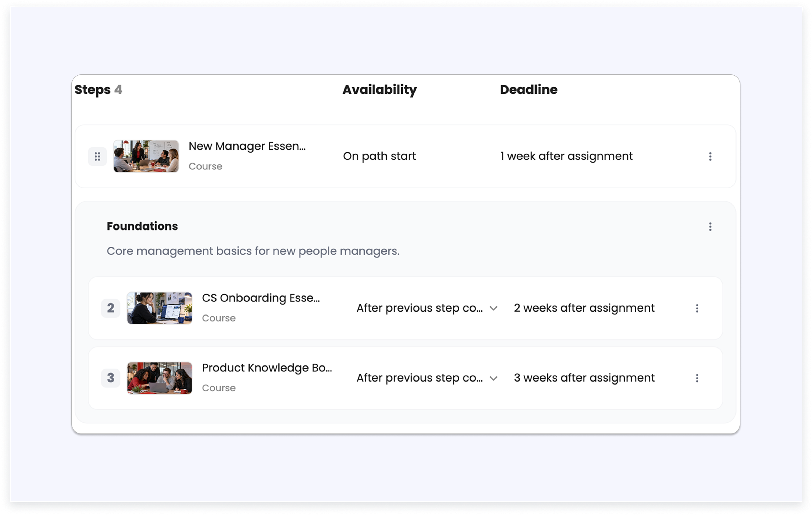The image size is (812, 515).
Task: Open options menu for New Manager Essentials row
Action: (x=710, y=157)
